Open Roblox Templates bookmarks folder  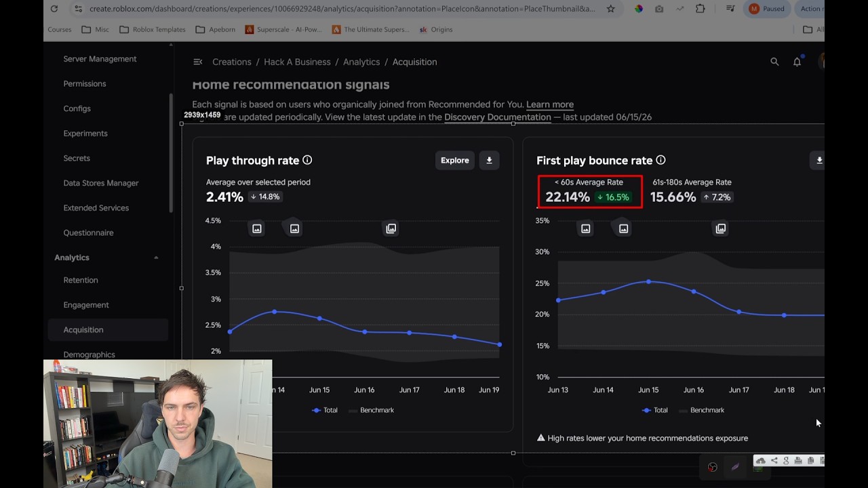coord(152,29)
